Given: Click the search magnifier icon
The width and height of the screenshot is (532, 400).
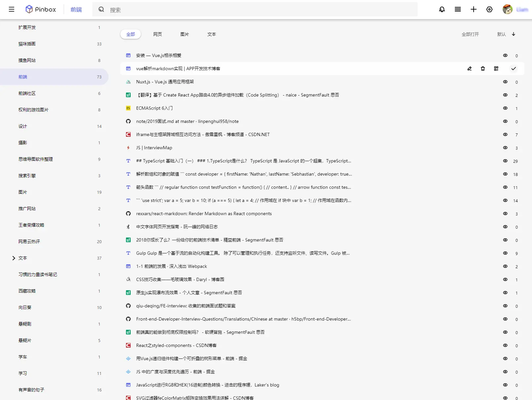Looking at the screenshot, I should [x=101, y=10].
